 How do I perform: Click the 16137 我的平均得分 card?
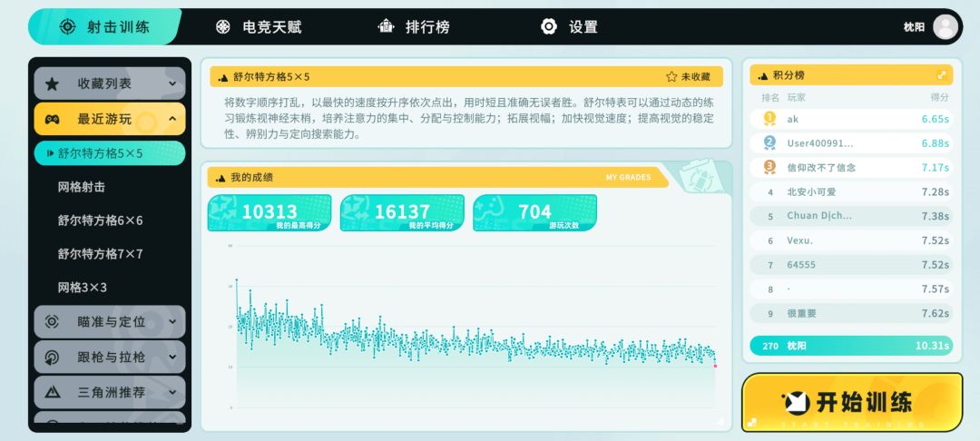[x=402, y=213]
